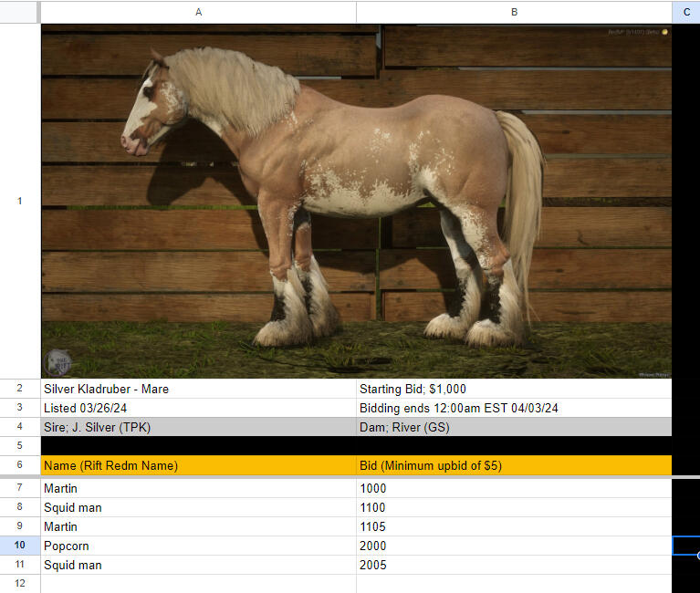Select the orange "Bid (Minimum upbid of $5)" cell
Image resolution: width=700 pixels, height=593 pixels.
point(514,465)
